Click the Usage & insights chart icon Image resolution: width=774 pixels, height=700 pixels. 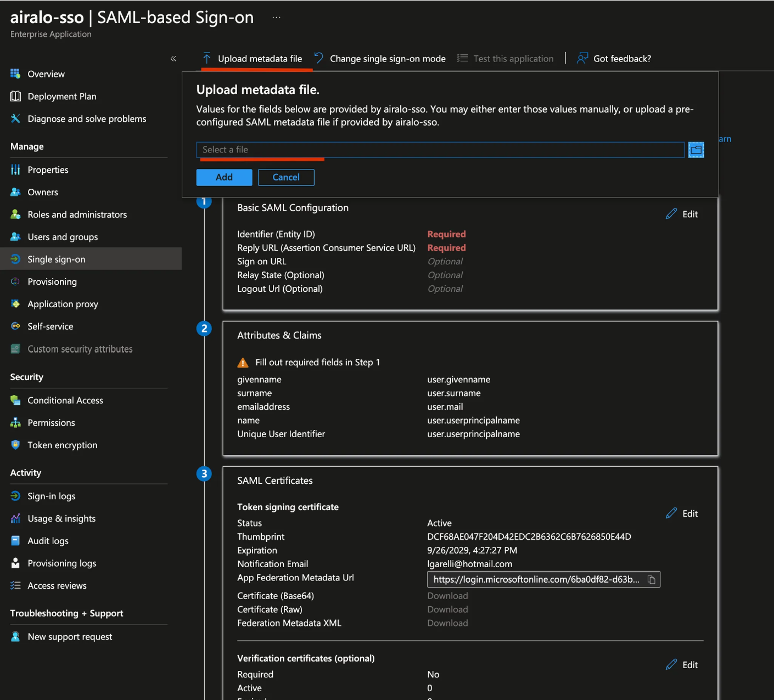15,518
